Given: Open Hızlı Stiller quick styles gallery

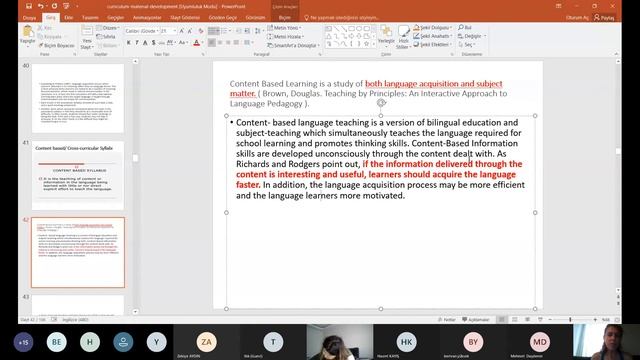Looking at the screenshot, I should click(403, 37).
